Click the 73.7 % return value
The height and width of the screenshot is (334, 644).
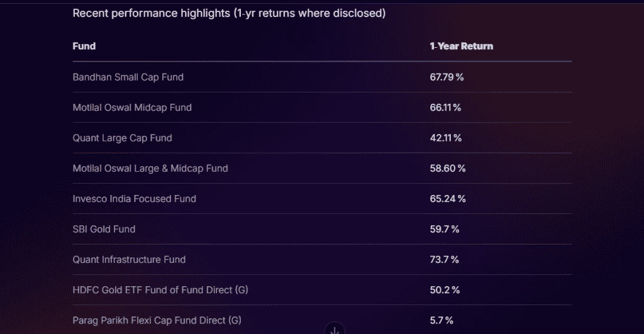coord(444,259)
